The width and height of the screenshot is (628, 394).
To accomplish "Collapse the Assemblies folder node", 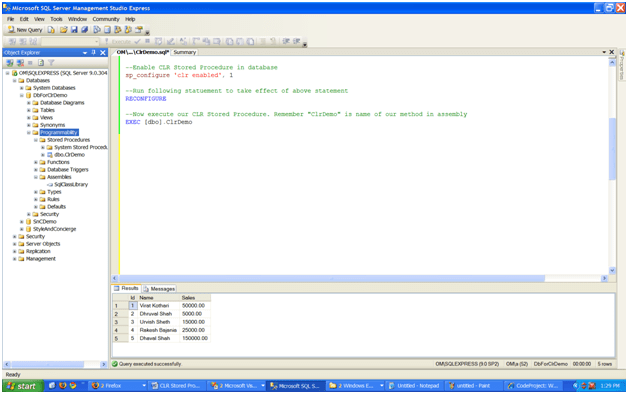I will tap(36, 177).
